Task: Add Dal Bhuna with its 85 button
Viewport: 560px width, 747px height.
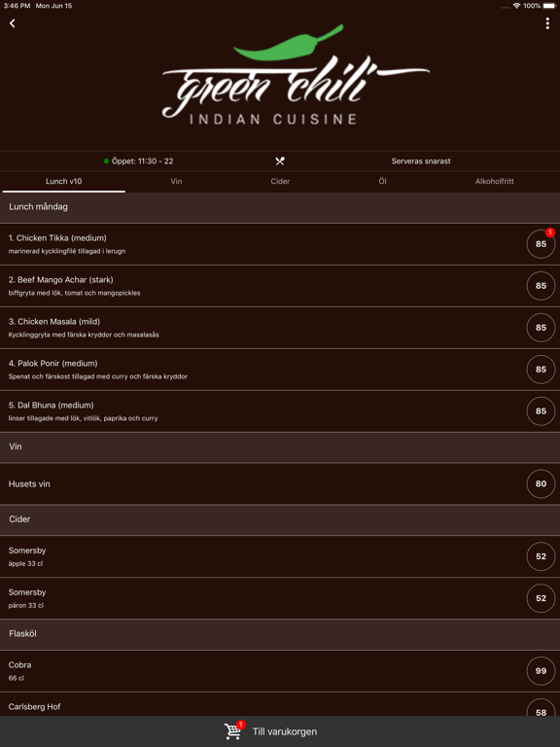Action: 541,411
